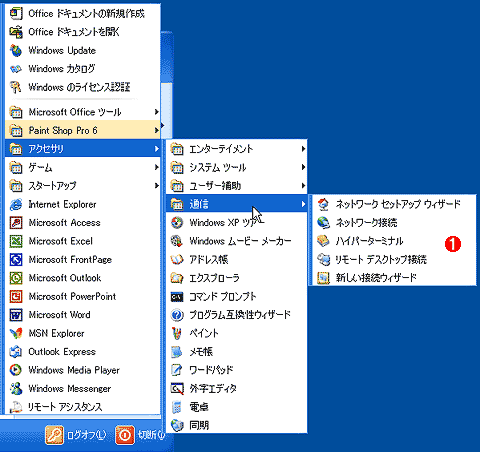Expand the ユーザー補助 submenu arrow

tap(303, 186)
